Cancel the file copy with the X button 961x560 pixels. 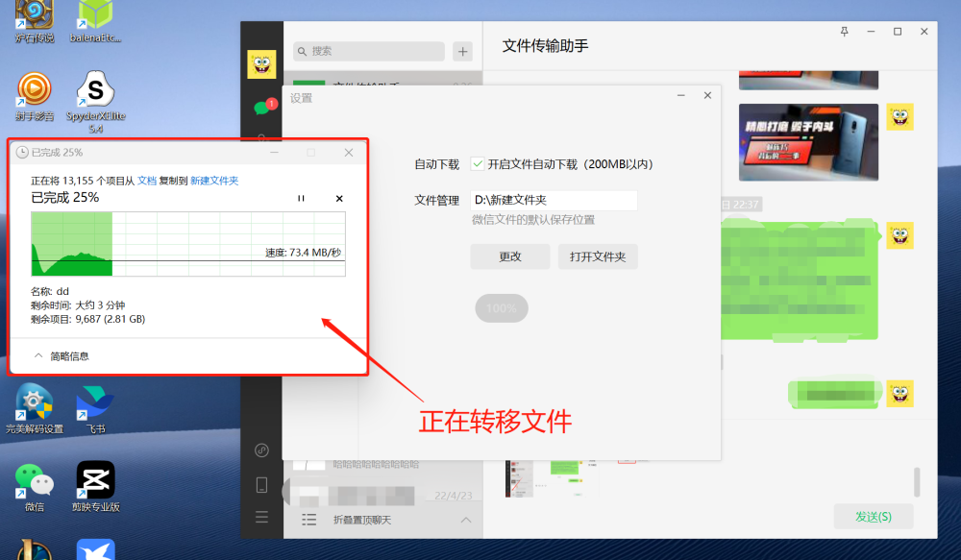(339, 199)
